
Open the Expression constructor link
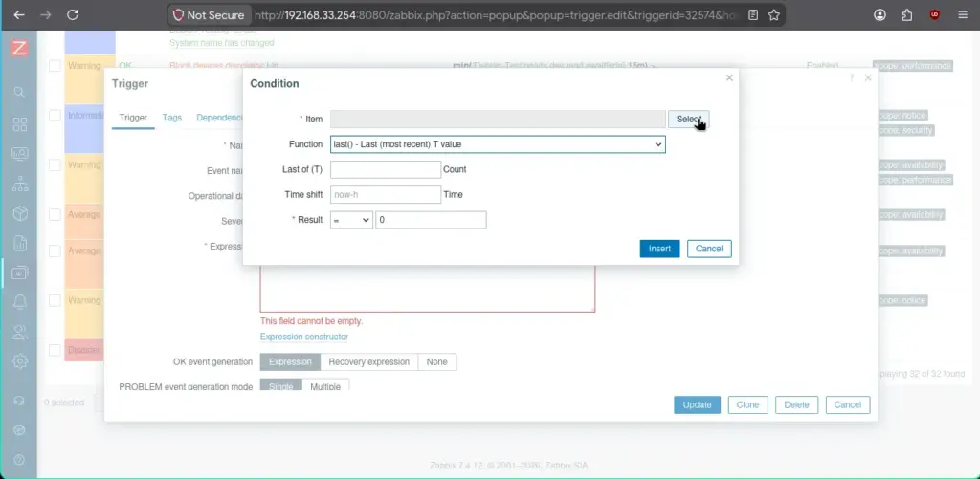304,337
